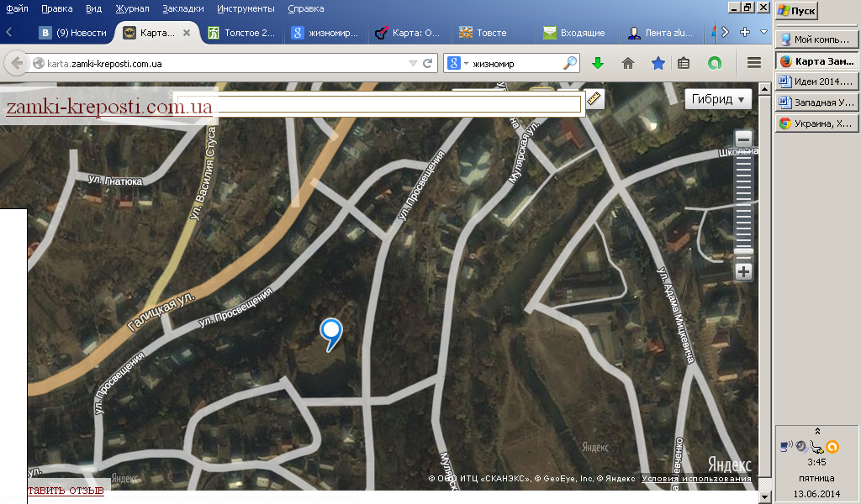Reload the page with the refresh icon
This screenshot has height=504, width=861.
click(428, 64)
